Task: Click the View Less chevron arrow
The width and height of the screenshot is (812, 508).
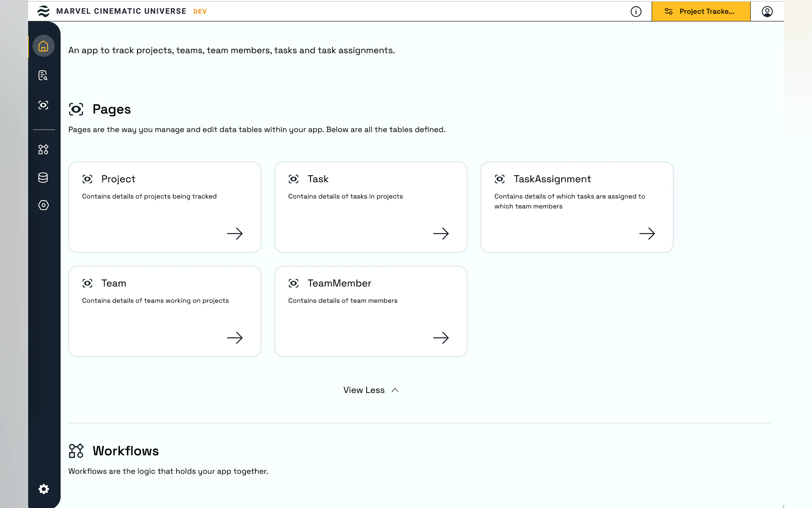Action: pos(395,390)
